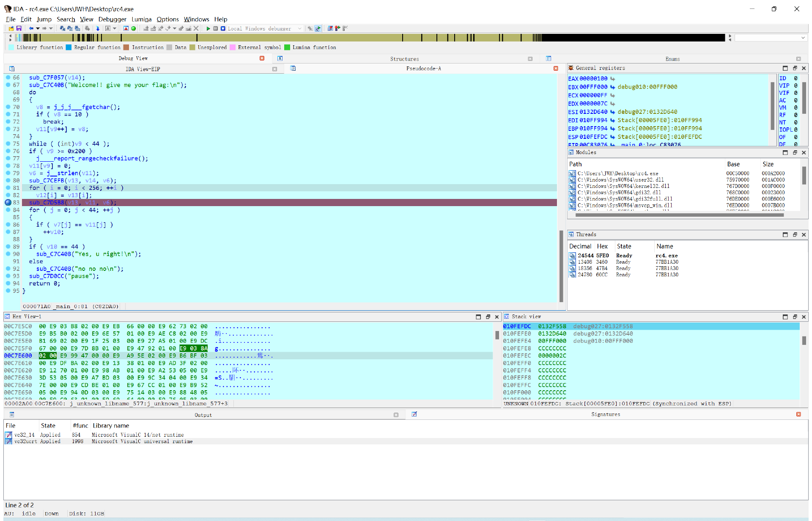Toggle breakpoint dot on line 94
Image resolution: width=812 pixels, height=521 pixels.
[x=8, y=283]
